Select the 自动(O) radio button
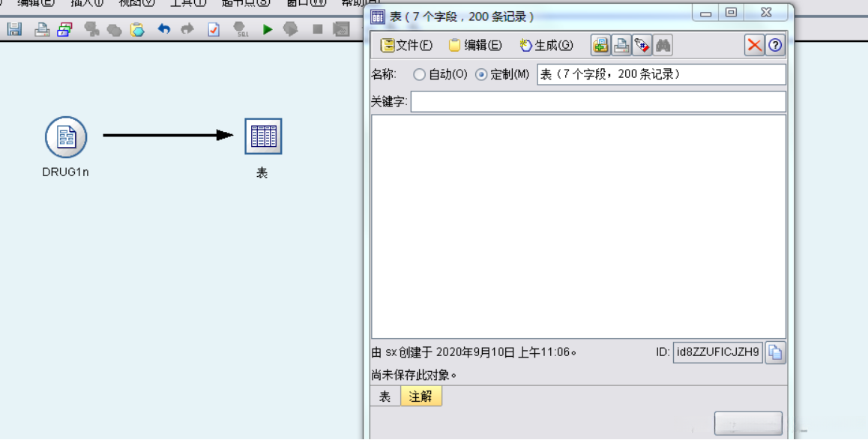Screen dimensions: 868x440 click(420, 73)
